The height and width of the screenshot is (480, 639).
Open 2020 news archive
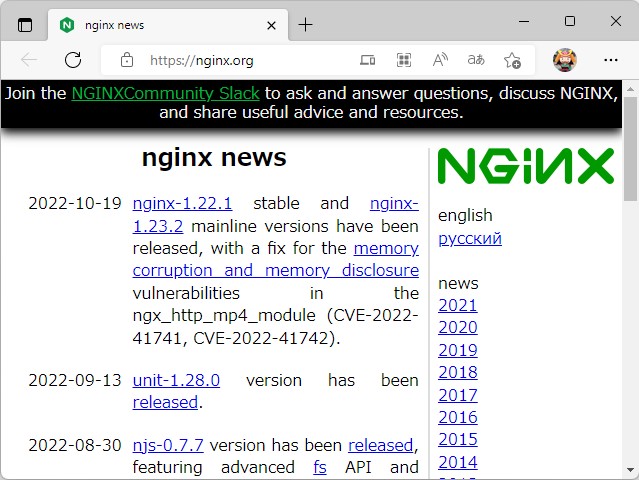click(x=458, y=327)
